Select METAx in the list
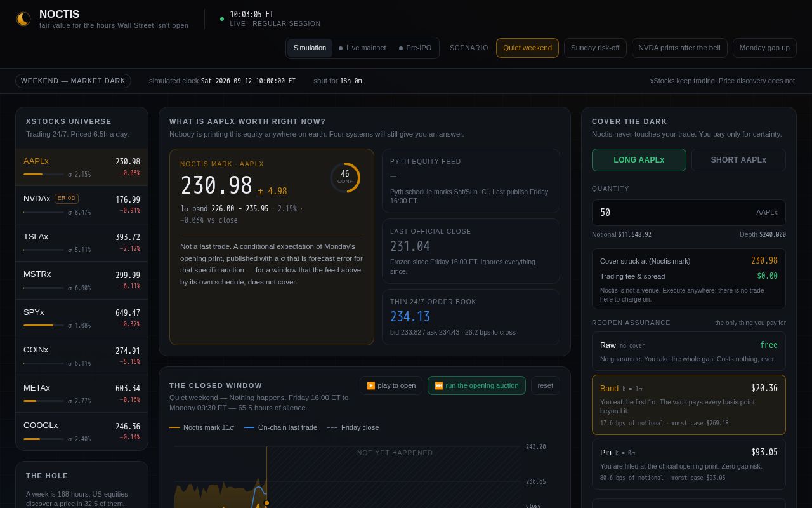Image resolution: width=812 pixels, height=508 pixels. (x=82, y=394)
